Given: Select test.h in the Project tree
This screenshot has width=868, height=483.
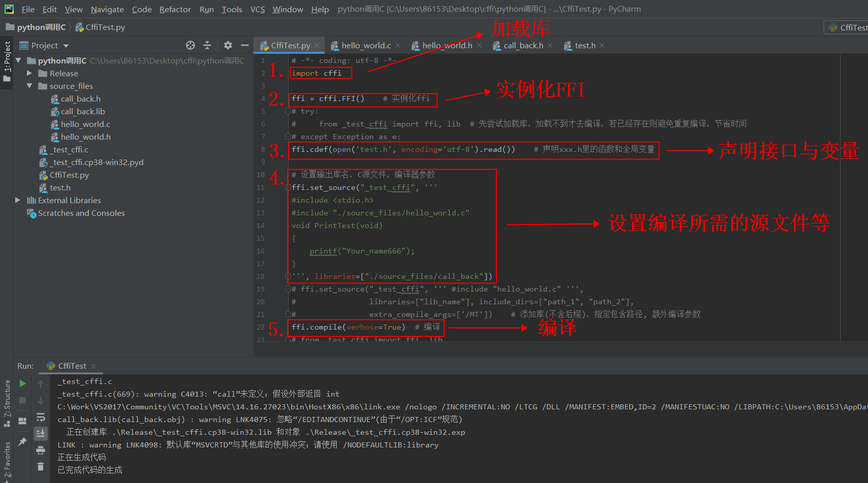Looking at the screenshot, I should pyautogui.click(x=60, y=187).
